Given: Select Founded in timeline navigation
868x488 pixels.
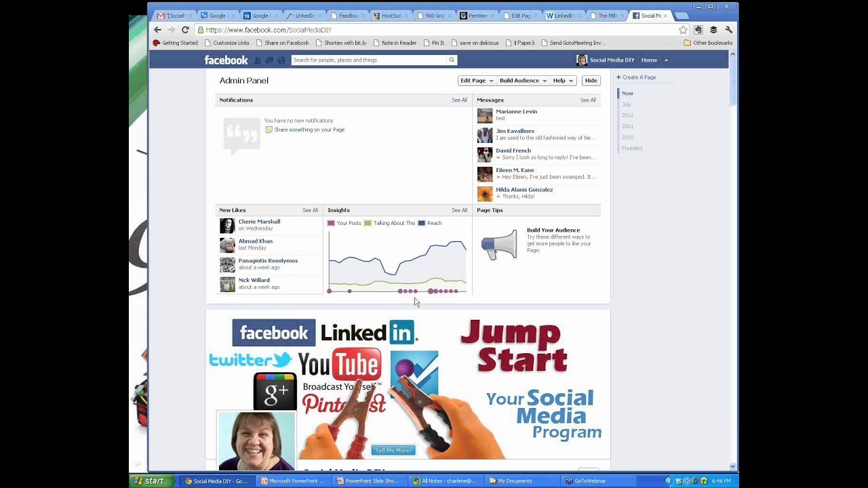Looking at the screenshot, I should click(x=632, y=148).
